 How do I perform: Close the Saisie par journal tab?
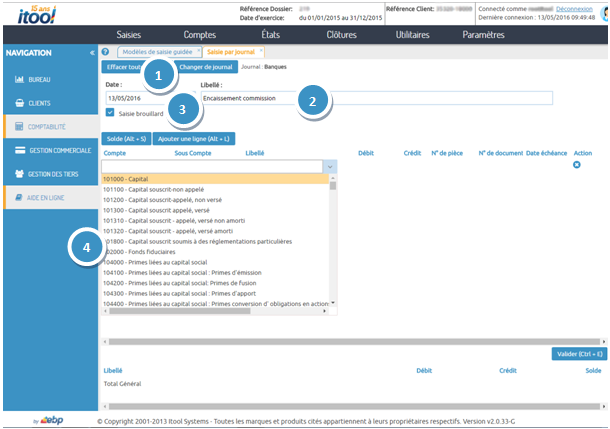tap(262, 51)
